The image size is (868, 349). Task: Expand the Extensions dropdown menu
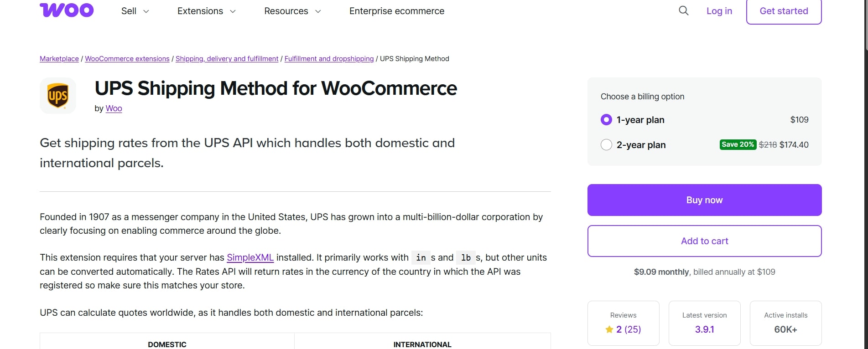coord(206,11)
